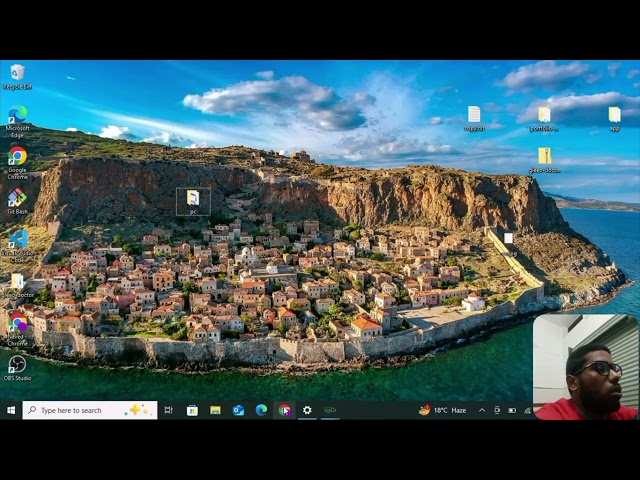Click the sparkle search highlights icon
The width and height of the screenshot is (640, 480).
click(x=140, y=410)
